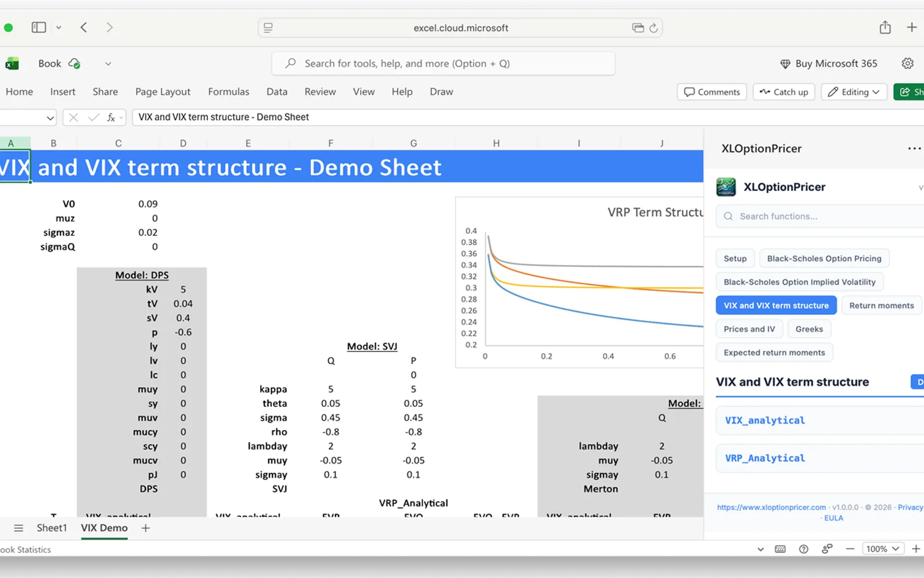924x578 pixels.
Task: Open a new browser tab with plus
Action: click(912, 27)
